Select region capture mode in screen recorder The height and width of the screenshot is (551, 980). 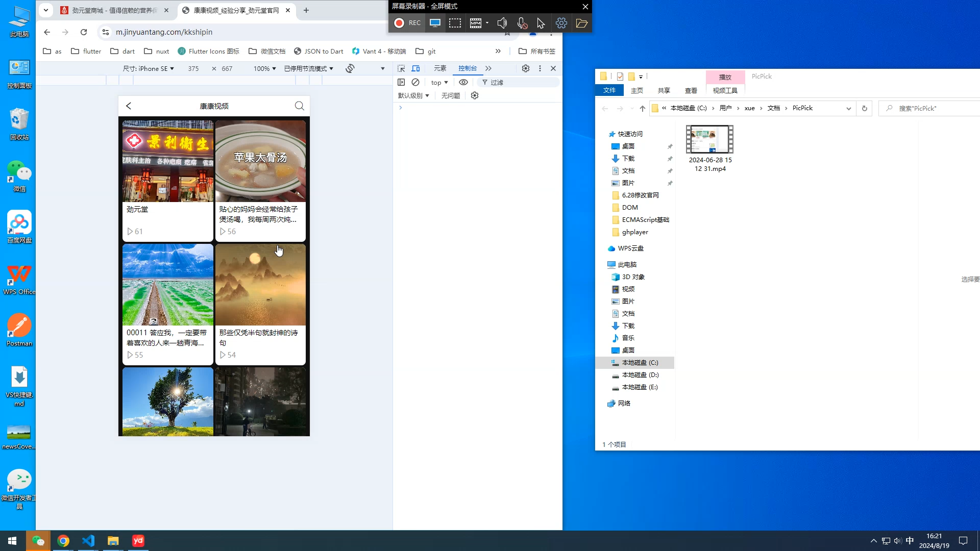tap(455, 23)
